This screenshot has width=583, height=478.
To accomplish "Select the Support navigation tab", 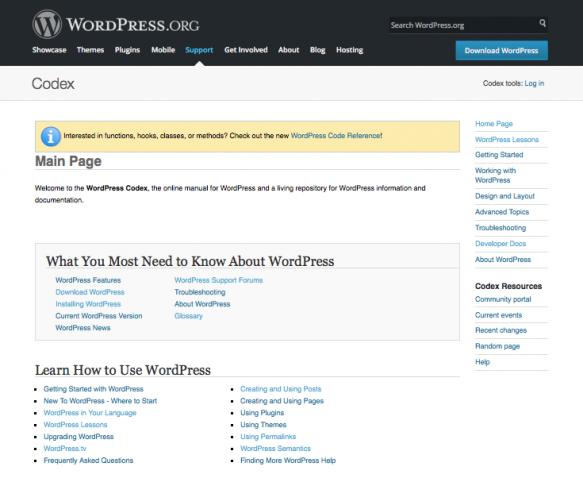I will 199,50.
